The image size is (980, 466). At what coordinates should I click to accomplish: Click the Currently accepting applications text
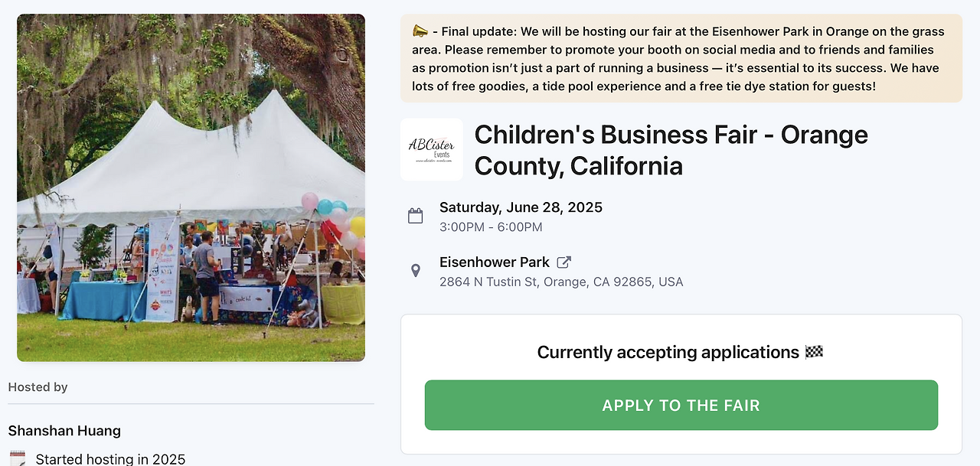coord(668,352)
